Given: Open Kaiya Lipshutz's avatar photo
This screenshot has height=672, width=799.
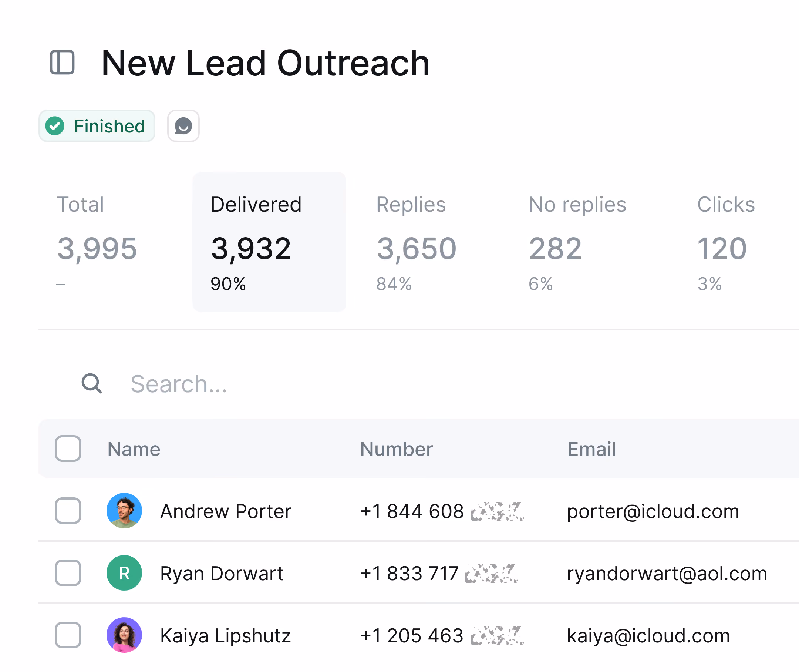Looking at the screenshot, I should tap(124, 635).
